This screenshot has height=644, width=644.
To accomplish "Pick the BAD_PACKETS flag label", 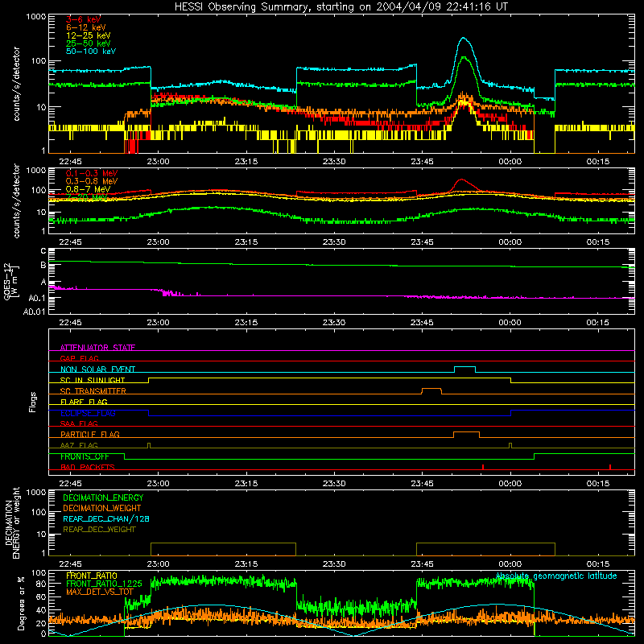I will point(88,467).
